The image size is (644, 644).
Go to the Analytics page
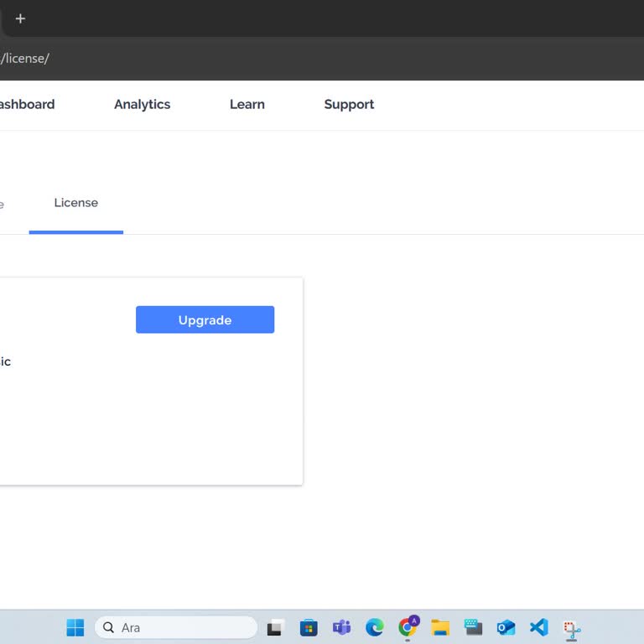coord(142,105)
